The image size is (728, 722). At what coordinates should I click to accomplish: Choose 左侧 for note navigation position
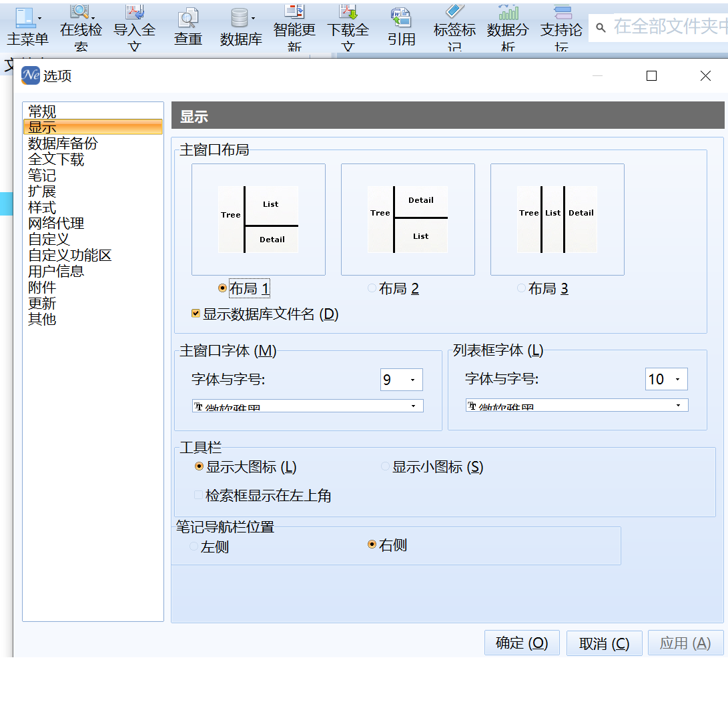pyautogui.click(x=194, y=547)
